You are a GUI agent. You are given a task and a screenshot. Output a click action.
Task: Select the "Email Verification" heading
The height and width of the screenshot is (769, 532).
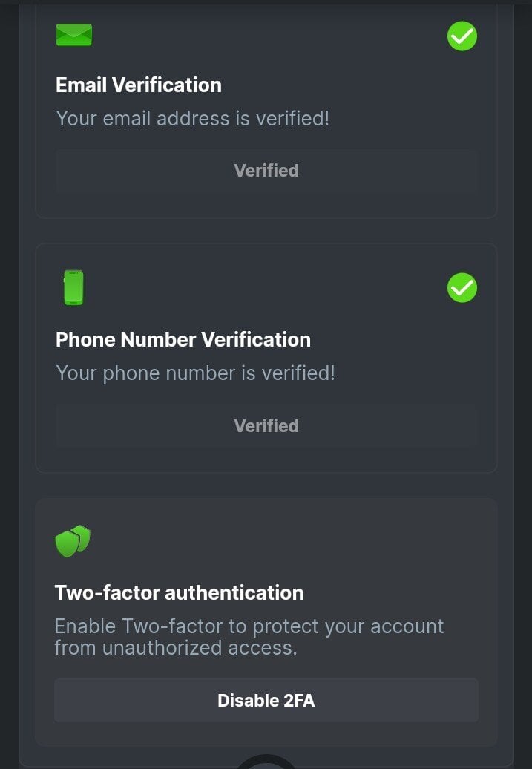coord(138,85)
